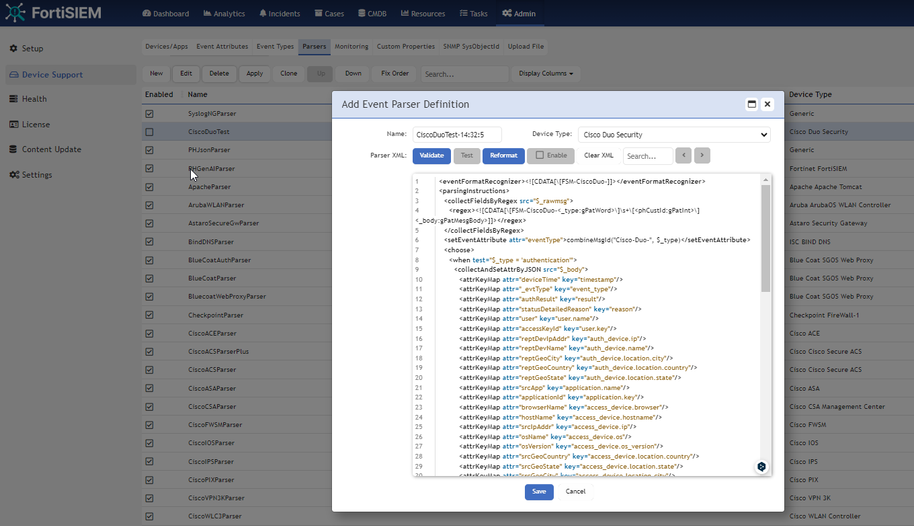Open the Device Type dropdown
This screenshot has height=526, width=914.
(x=674, y=135)
